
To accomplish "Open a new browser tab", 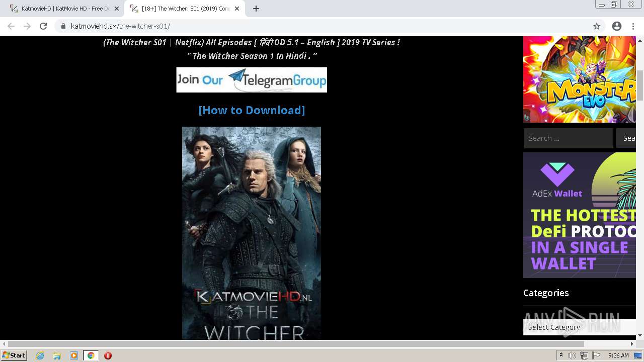I will coord(256,9).
